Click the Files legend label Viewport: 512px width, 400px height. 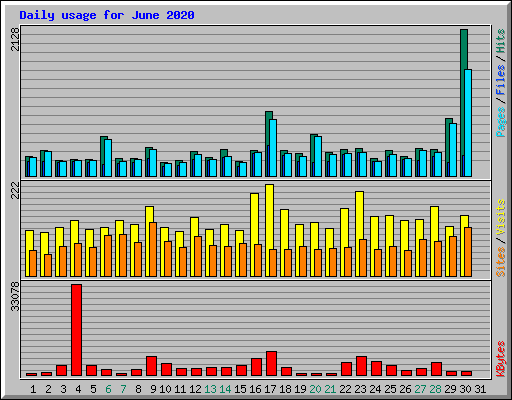500,79
